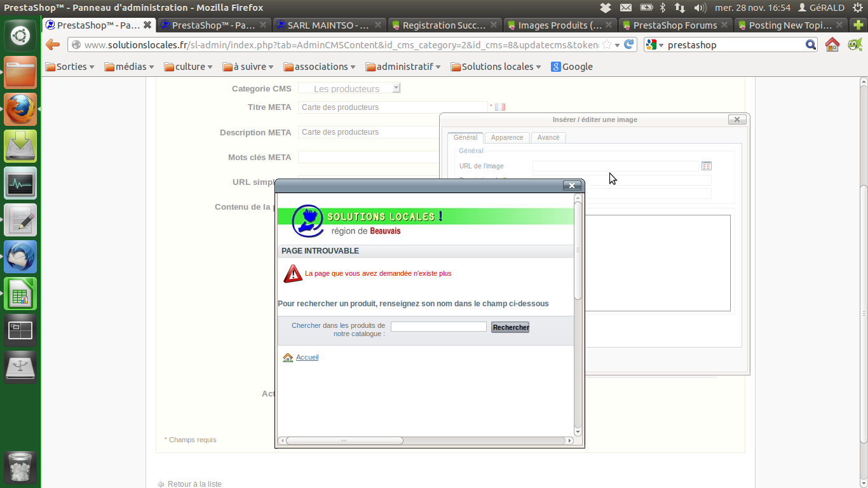
Task: Expand the médias bookmarks folder
Action: 130,67
